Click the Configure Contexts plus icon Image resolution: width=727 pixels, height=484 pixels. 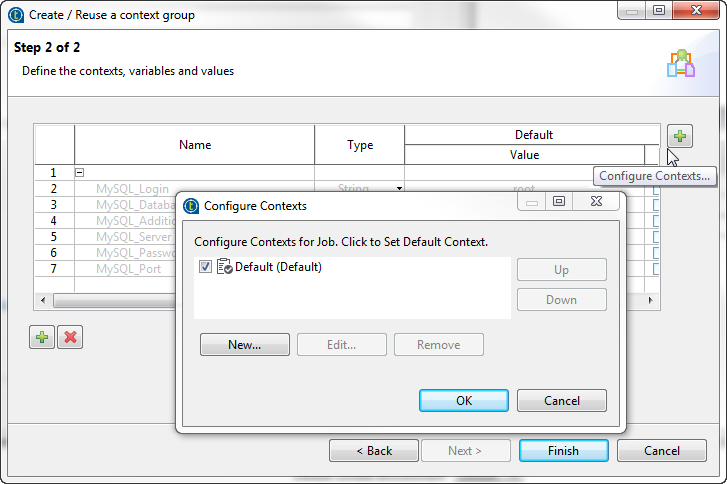point(680,136)
